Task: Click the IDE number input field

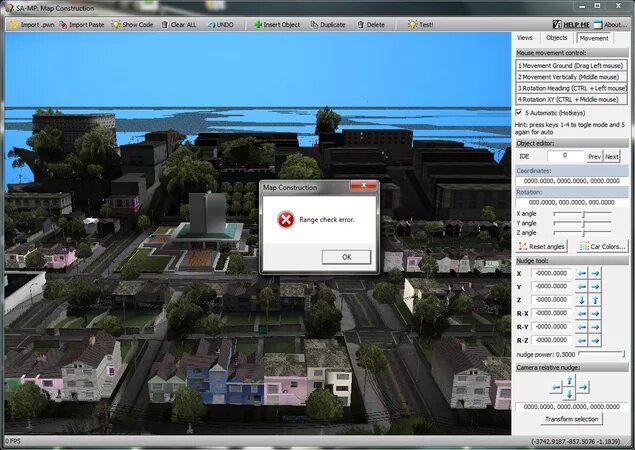Action: [565, 156]
